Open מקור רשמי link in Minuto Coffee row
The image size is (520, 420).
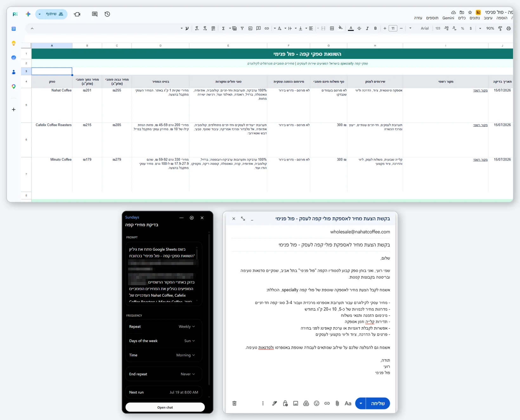point(480,159)
